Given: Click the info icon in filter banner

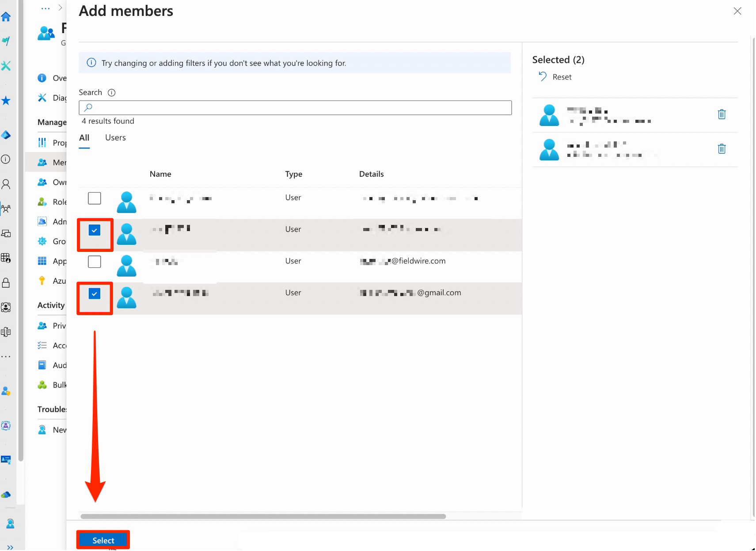Looking at the screenshot, I should pyautogui.click(x=91, y=63).
